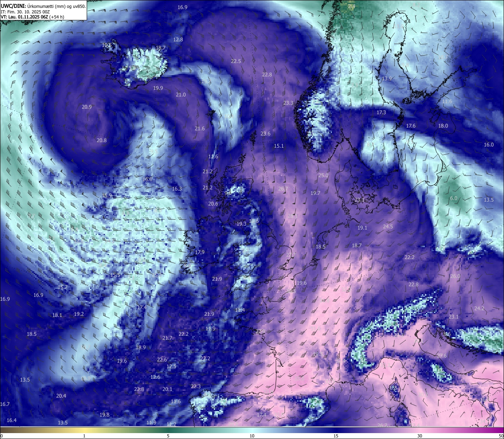Click the value label '19.3'
This screenshot has width=504, height=439.
pos(241,224)
